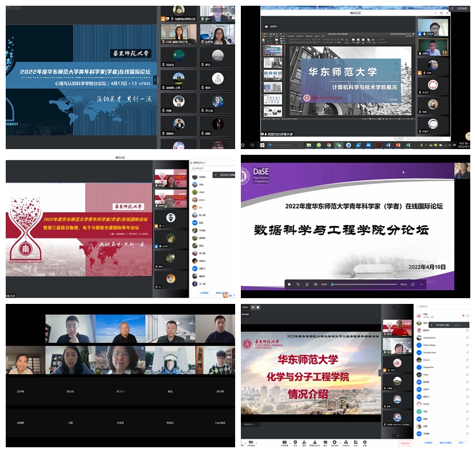The image size is (476, 453).
Task: Open 分组讨论 breakout rooms in chemistry meeting toolbar
Action: point(346,443)
